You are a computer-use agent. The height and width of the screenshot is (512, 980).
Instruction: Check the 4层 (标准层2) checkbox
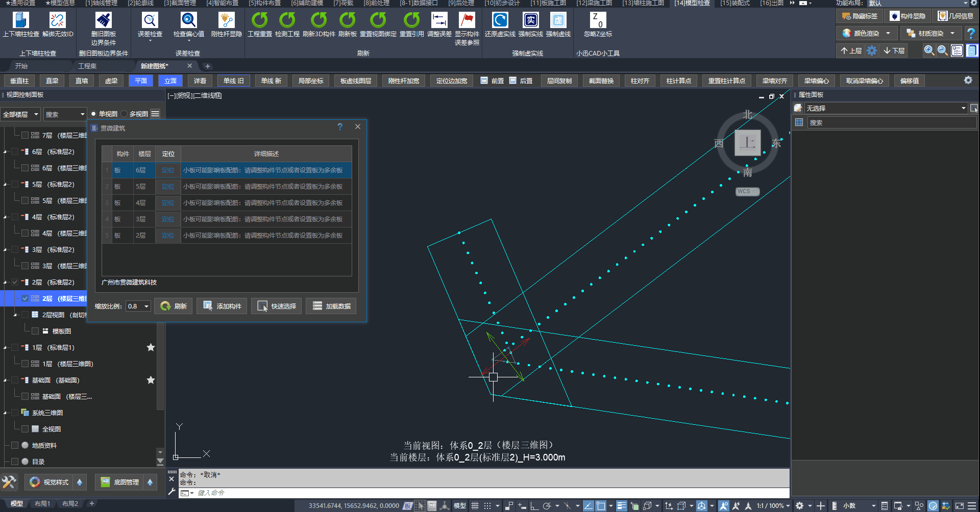point(15,217)
